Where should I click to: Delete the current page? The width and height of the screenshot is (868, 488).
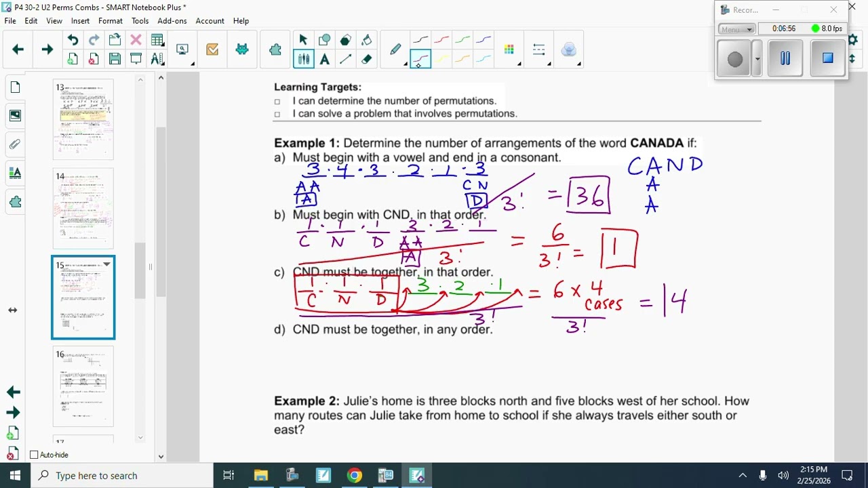[94, 59]
